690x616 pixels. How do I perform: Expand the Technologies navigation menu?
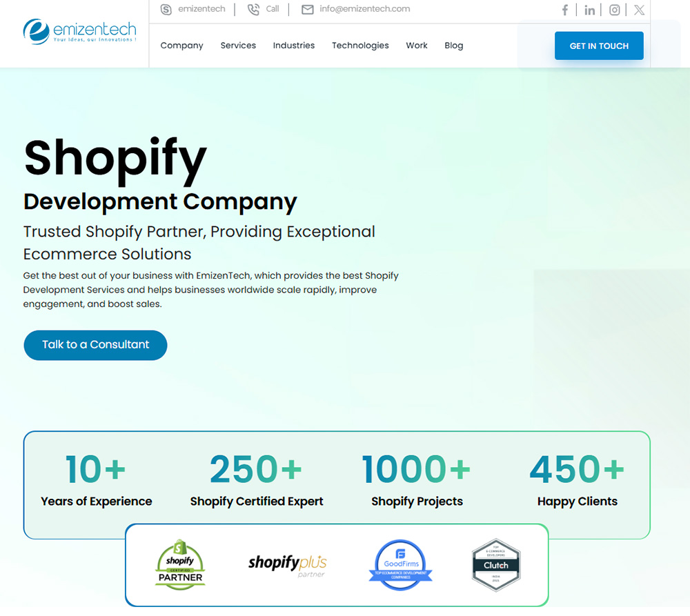pos(360,45)
